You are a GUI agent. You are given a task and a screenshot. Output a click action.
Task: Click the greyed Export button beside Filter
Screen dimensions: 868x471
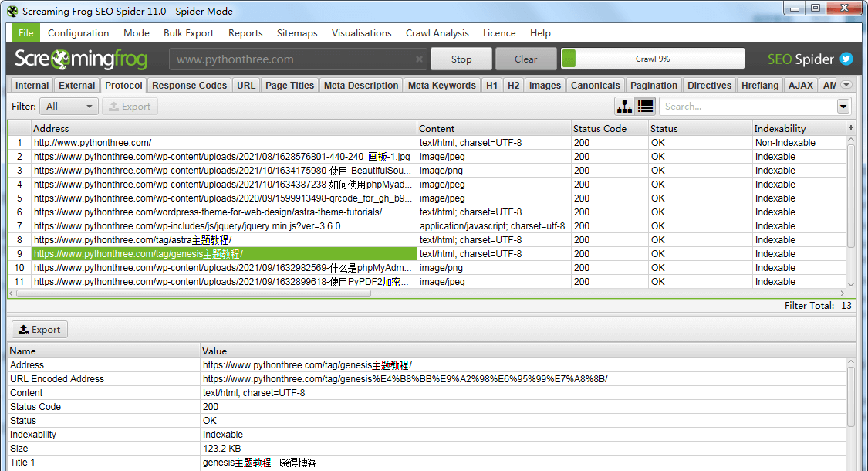click(x=130, y=107)
